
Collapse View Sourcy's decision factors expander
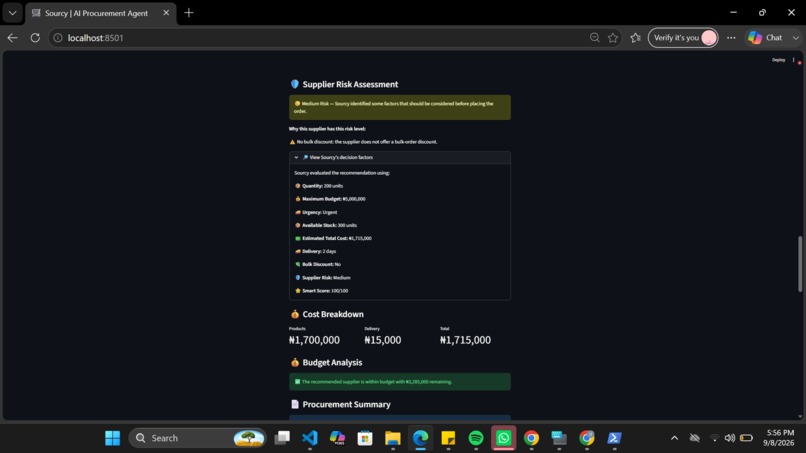[x=399, y=157]
